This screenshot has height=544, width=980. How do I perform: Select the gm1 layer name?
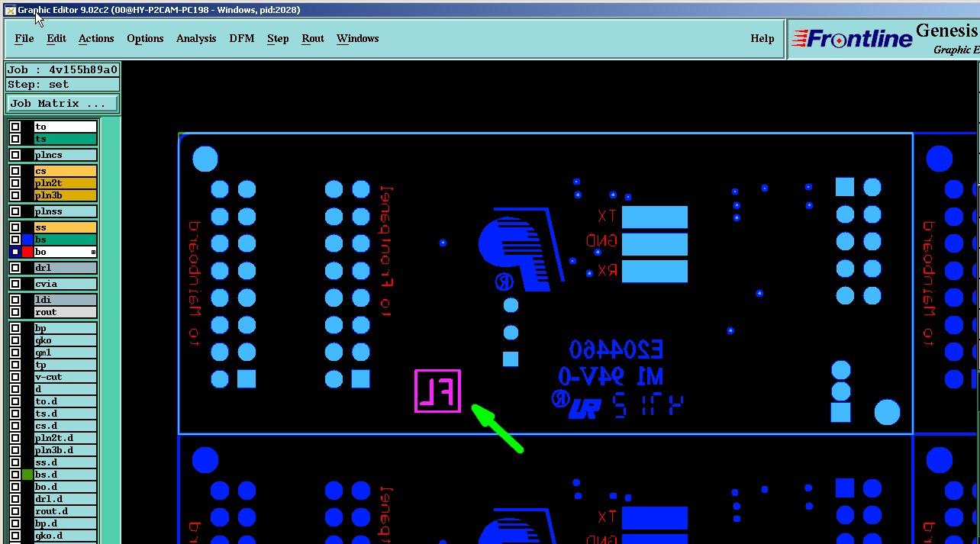(x=66, y=352)
